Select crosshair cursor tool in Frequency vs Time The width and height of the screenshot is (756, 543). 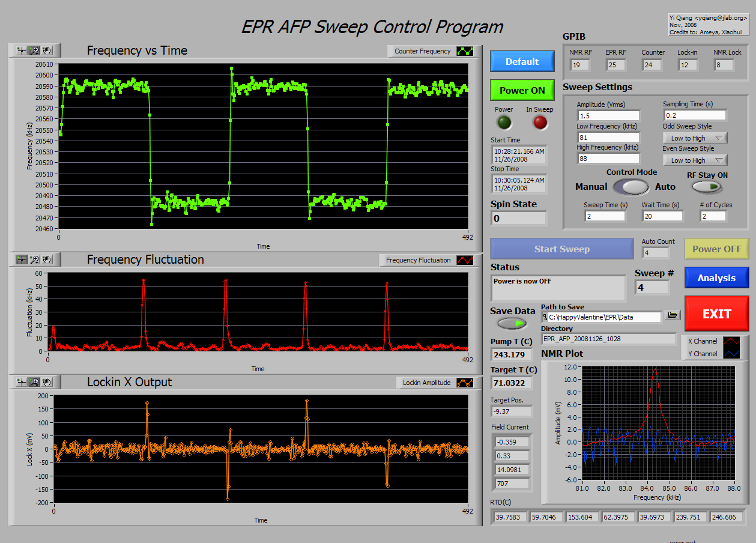[22, 50]
